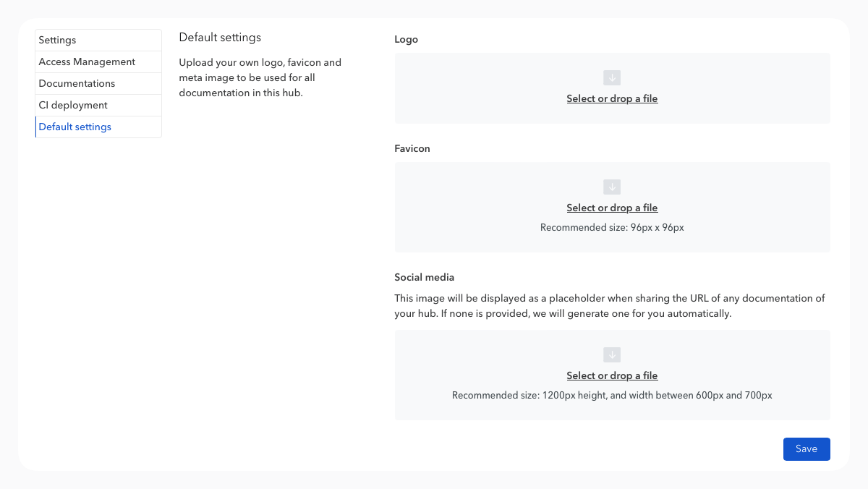Click Select or drop a file under Favicon
Image resolution: width=868 pixels, height=489 pixels.
point(612,208)
